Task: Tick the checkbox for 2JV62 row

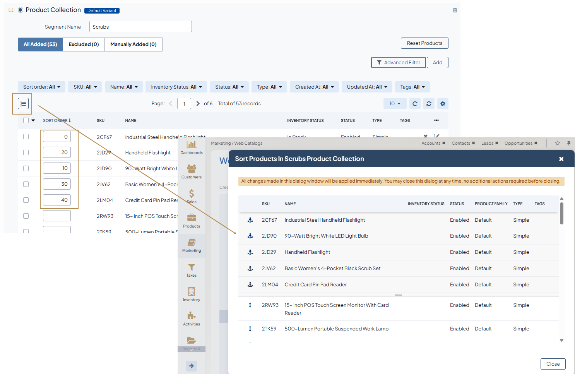Action: click(26, 184)
